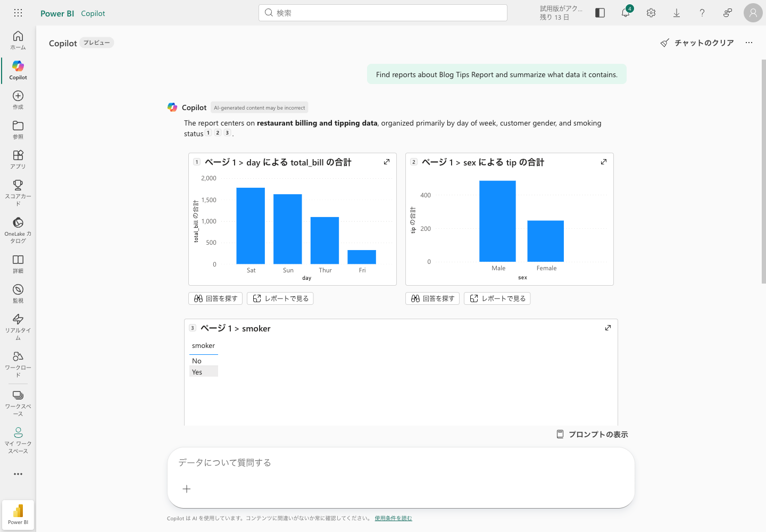Viewport: 766px width, 532px height.
Task: Click Copilot breadcrumb in header
Action: (x=93, y=13)
